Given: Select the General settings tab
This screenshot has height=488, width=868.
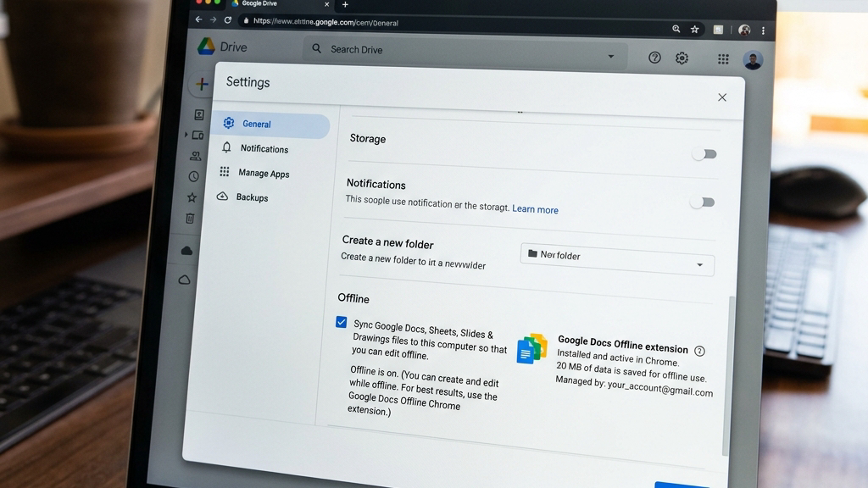Looking at the screenshot, I should point(272,125).
